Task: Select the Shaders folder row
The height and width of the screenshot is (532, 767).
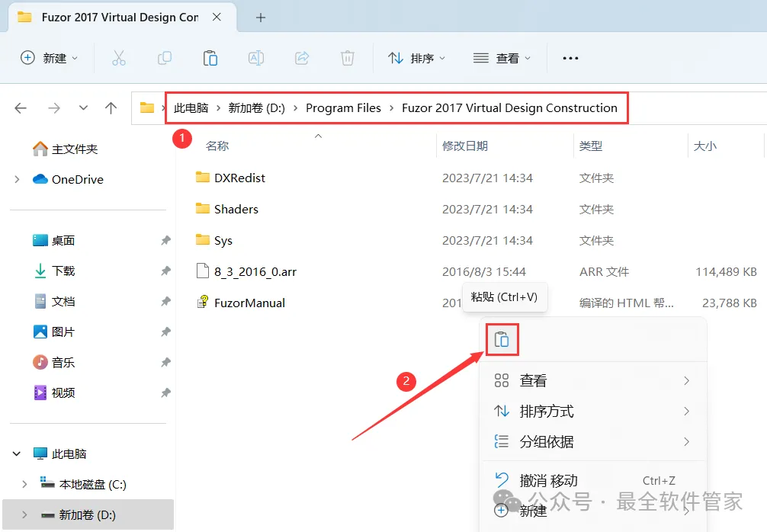Action: 472,209
